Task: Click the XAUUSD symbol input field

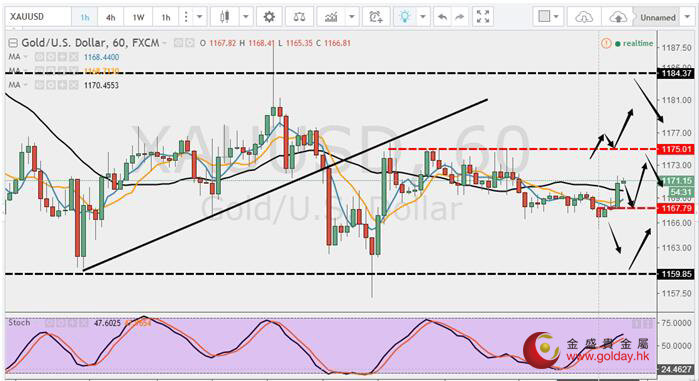Action: (x=38, y=17)
